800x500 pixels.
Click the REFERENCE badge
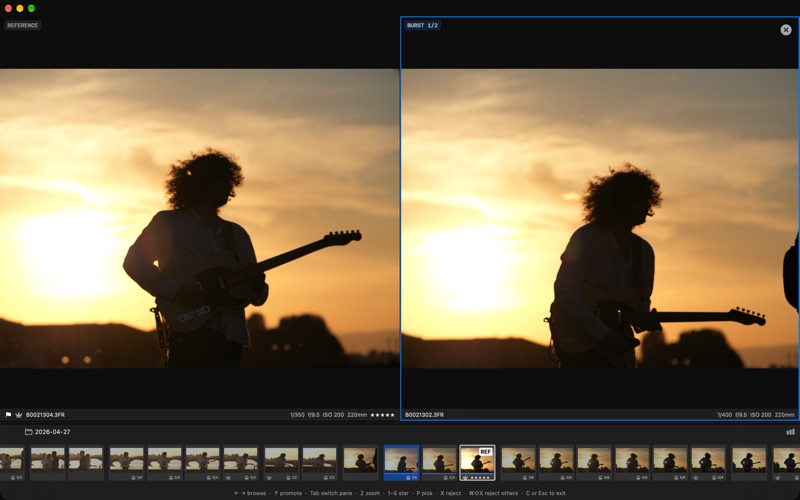coord(22,25)
